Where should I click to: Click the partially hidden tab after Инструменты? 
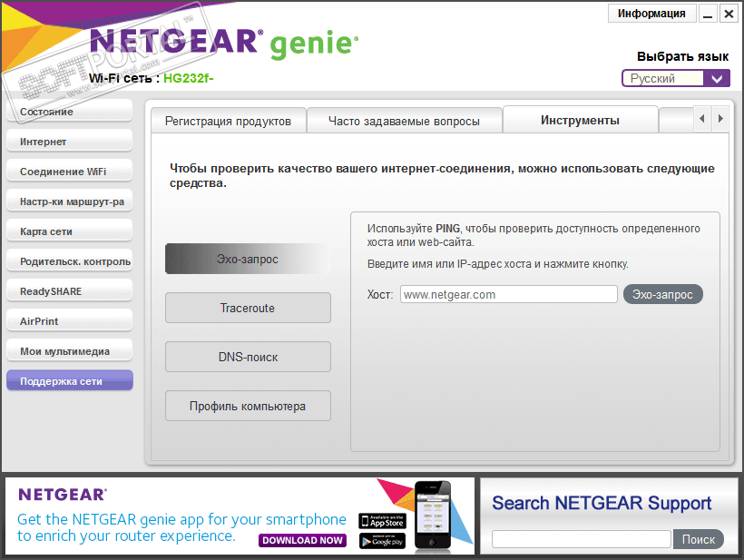coord(676,121)
